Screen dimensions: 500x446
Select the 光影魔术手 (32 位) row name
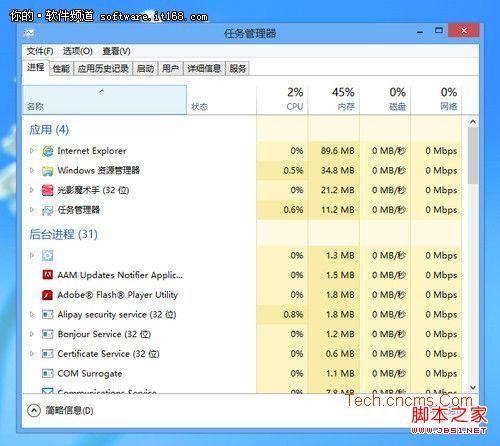[x=93, y=190]
